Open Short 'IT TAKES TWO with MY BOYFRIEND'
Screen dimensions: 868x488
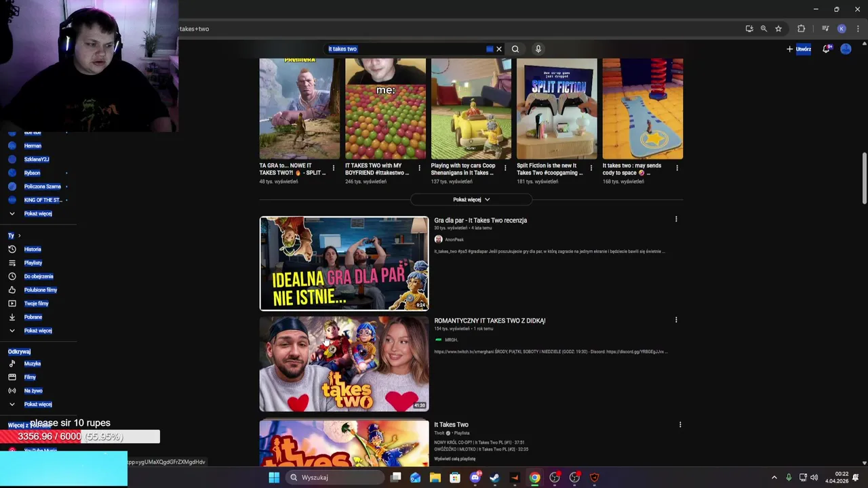[385, 108]
